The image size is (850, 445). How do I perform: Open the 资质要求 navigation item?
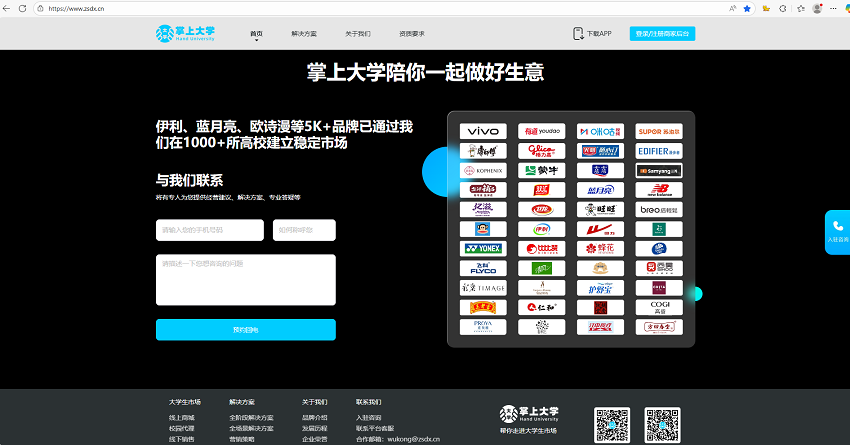(x=411, y=34)
